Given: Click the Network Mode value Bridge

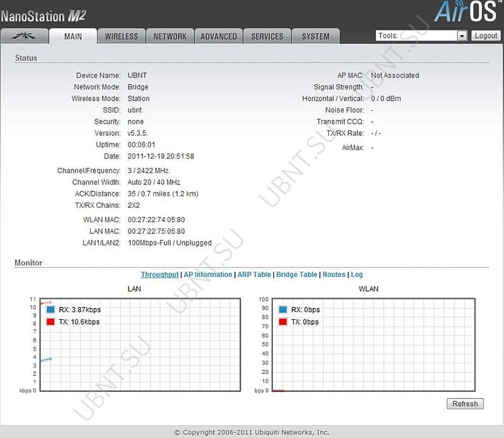Looking at the screenshot, I should point(138,87).
